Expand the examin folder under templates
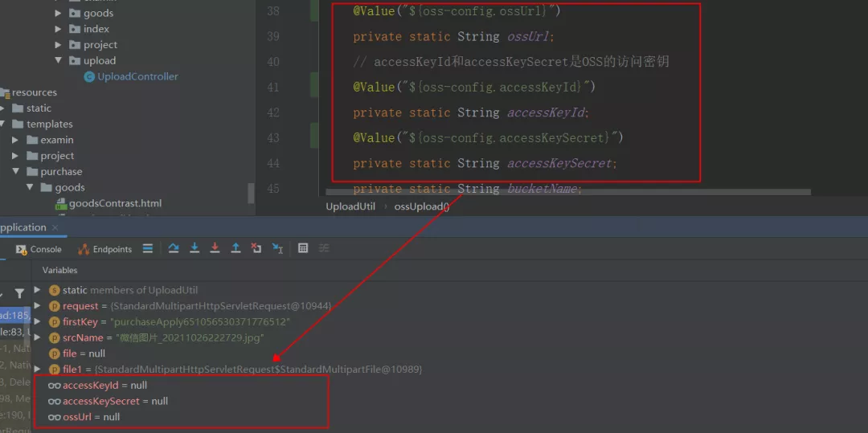Viewport: 868px width, 433px height. [15, 140]
